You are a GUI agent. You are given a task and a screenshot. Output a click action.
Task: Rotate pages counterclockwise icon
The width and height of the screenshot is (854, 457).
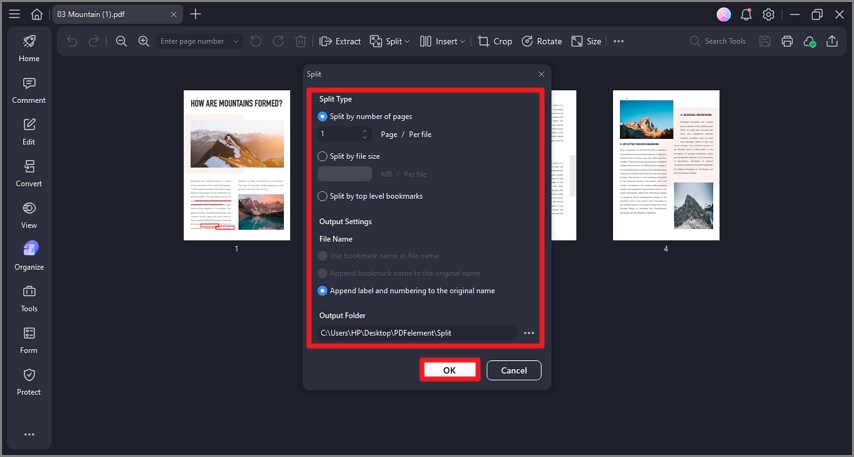click(256, 41)
